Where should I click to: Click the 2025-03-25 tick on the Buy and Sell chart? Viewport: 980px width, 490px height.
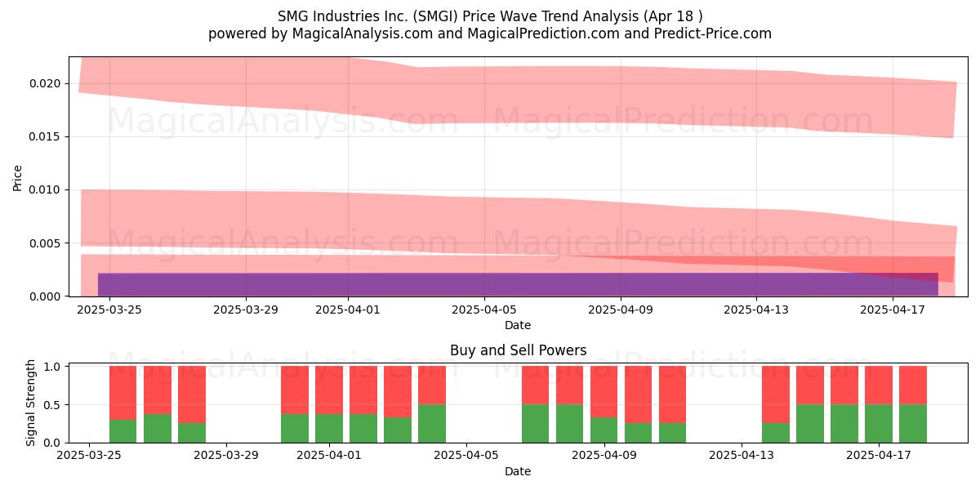pos(88,456)
